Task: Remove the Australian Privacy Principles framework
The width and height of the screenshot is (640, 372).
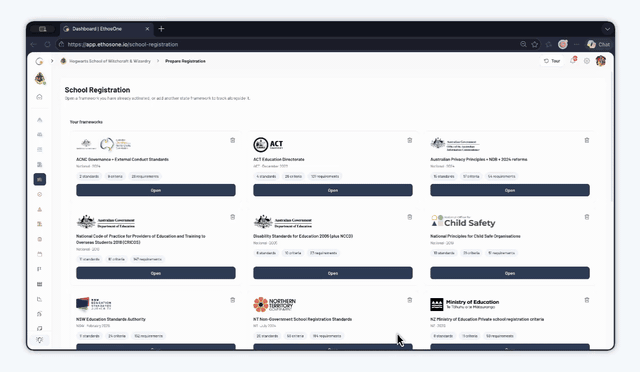Action: click(587, 140)
